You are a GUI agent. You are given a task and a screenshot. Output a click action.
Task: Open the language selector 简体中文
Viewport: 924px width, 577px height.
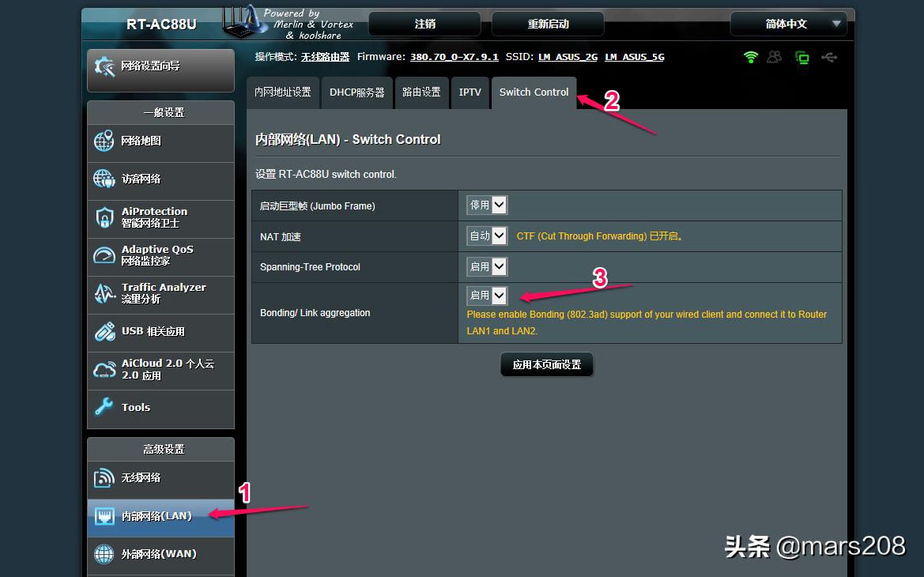(x=789, y=25)
